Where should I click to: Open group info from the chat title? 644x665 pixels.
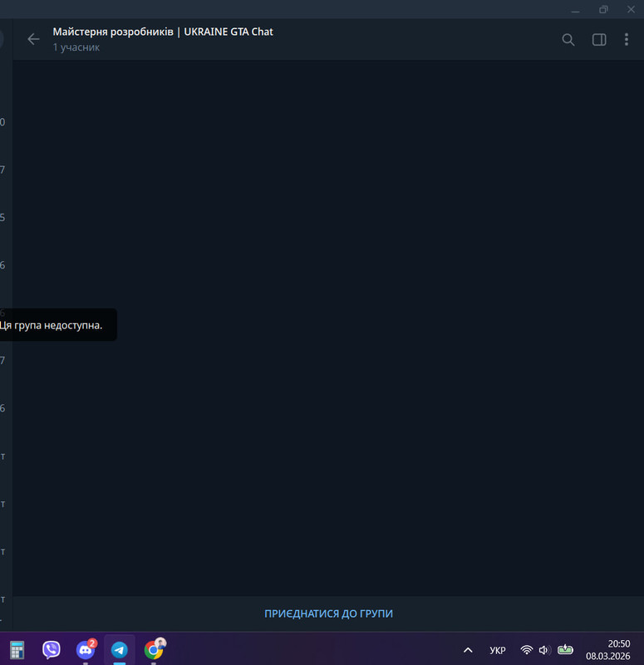163,32
